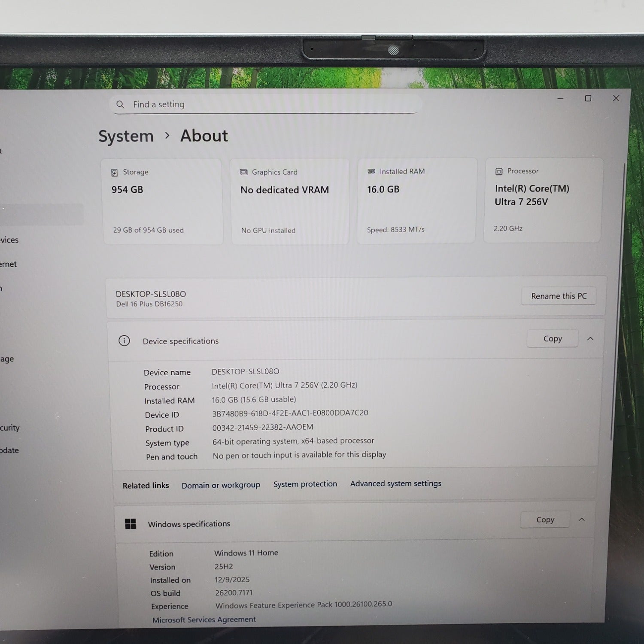Go back to System in breadcrumb

[x=126, y=136]
